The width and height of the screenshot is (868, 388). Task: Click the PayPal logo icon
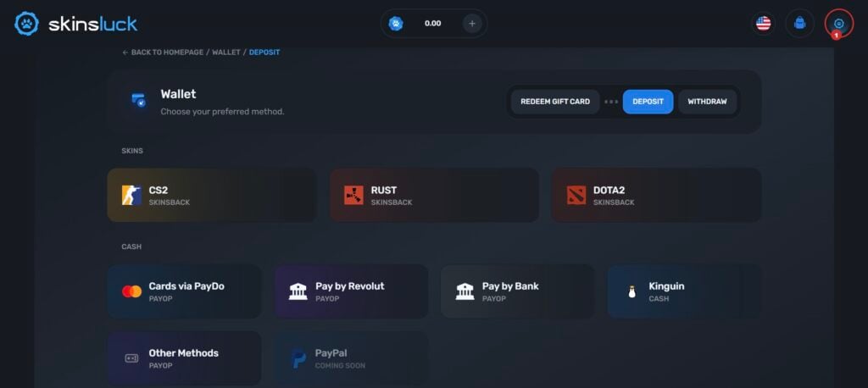point(298,358)
